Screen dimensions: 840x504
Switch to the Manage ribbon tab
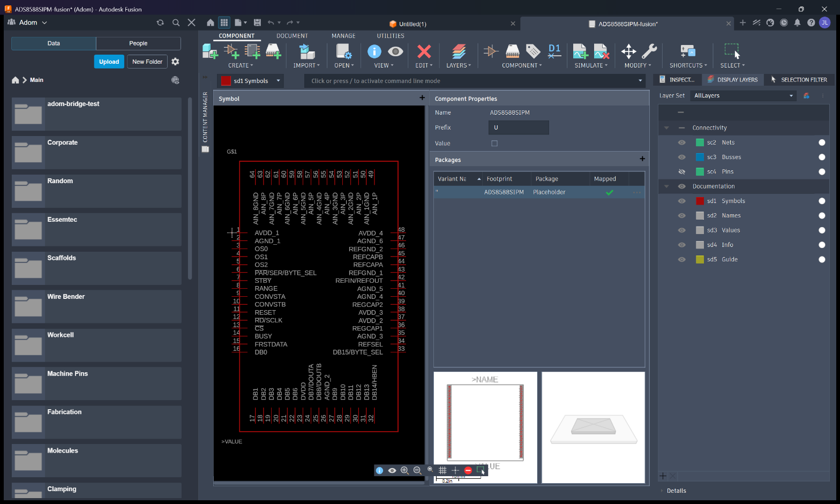(343, 36)
